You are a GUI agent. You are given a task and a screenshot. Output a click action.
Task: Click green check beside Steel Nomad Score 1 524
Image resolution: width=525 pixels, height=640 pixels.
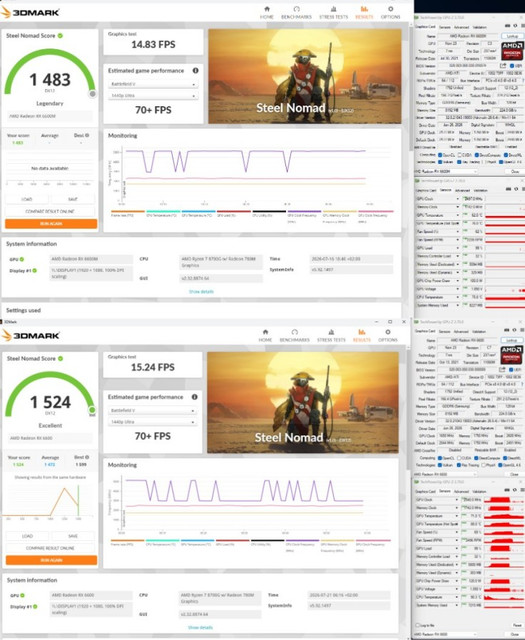pyautogui.click(x=60, y=358)
